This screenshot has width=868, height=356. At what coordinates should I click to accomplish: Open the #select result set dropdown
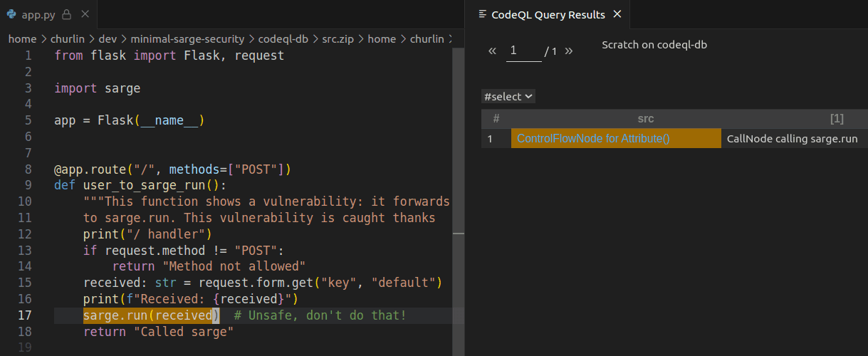click(x=508, y=96)
